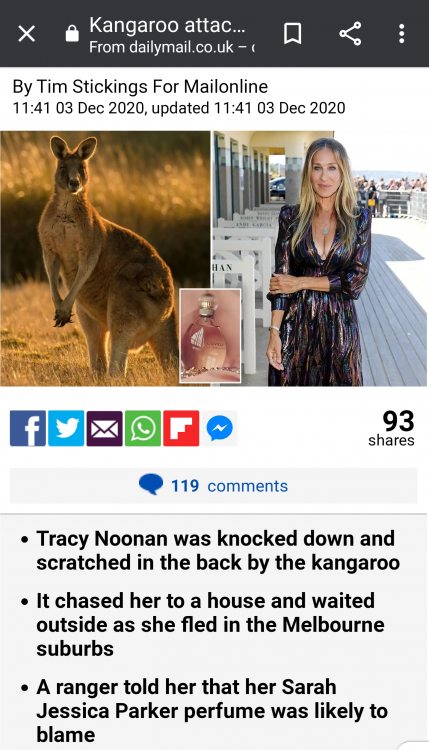Bookmark this Daily Mail article
Screen dimensions: 429x750
292,33
